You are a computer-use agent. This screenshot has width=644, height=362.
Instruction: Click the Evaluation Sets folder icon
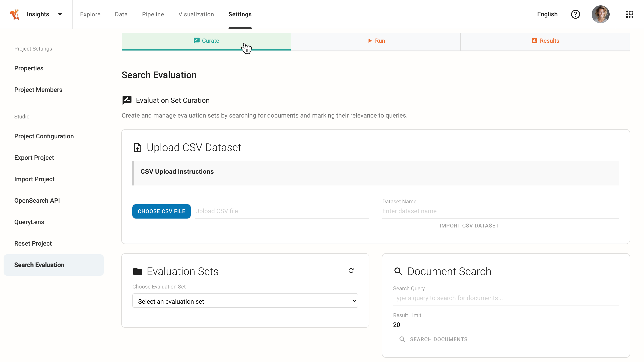click(x=138, y=271)
